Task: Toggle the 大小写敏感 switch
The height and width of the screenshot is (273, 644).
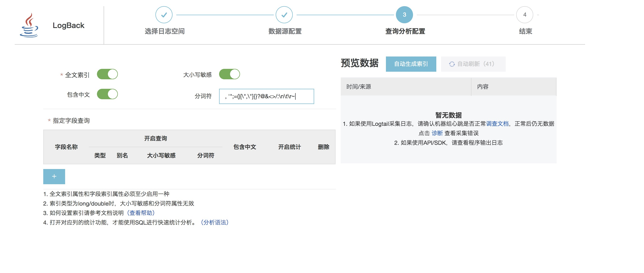Action: (229, 74)
